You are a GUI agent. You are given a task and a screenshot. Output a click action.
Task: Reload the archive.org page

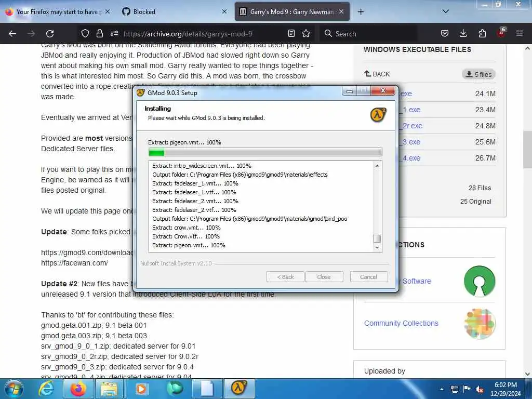(50, 34)
